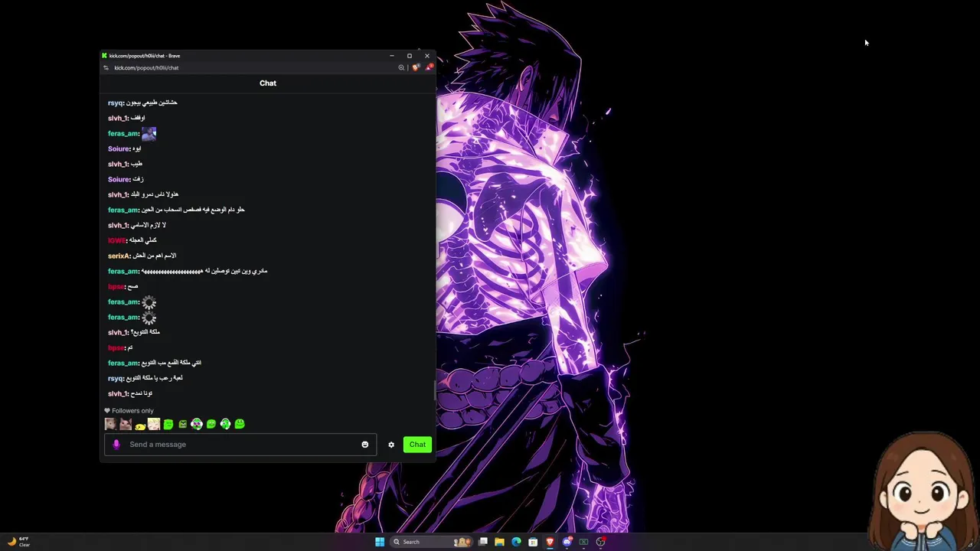Insert the small dark green angry emote
Screen dimensions: 980x551
point(182,424)
